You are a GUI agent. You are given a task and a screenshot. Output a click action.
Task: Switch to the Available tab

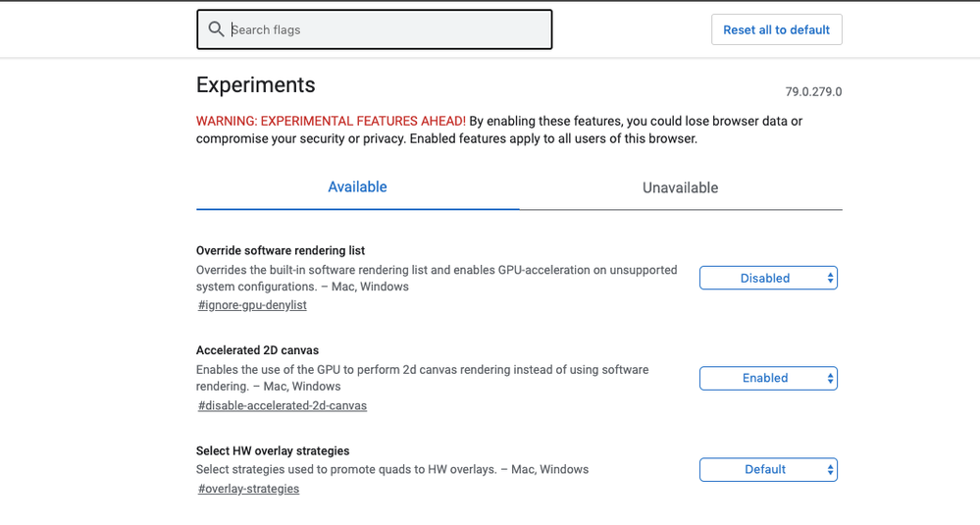[x=357, y=187]
